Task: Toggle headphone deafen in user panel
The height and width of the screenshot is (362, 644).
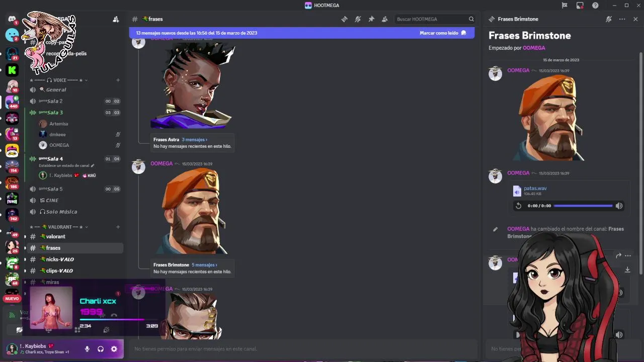Action: coord(101,349)
